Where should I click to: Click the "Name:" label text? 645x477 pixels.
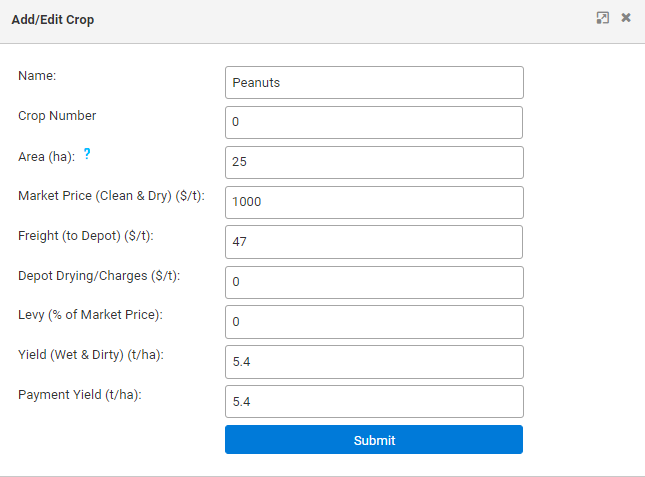pyautogui.click(x=38, y=75)
